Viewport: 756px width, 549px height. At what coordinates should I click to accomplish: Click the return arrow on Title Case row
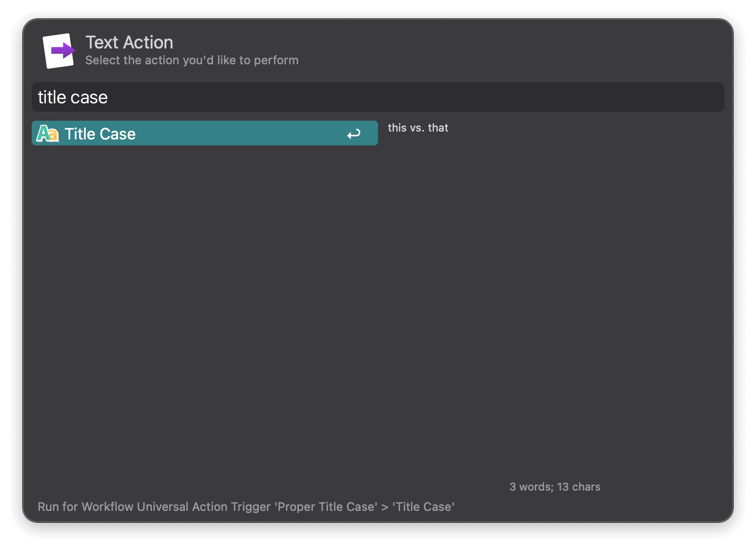tap(354, 134)
